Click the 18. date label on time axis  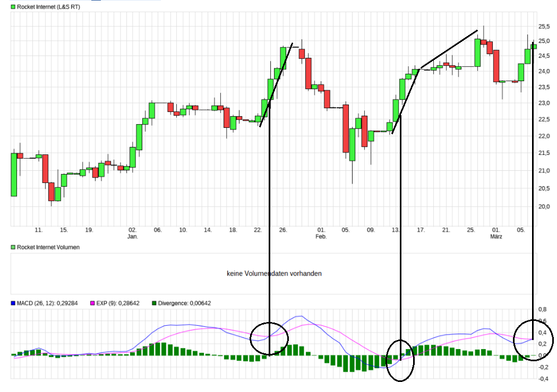(233, 230)
